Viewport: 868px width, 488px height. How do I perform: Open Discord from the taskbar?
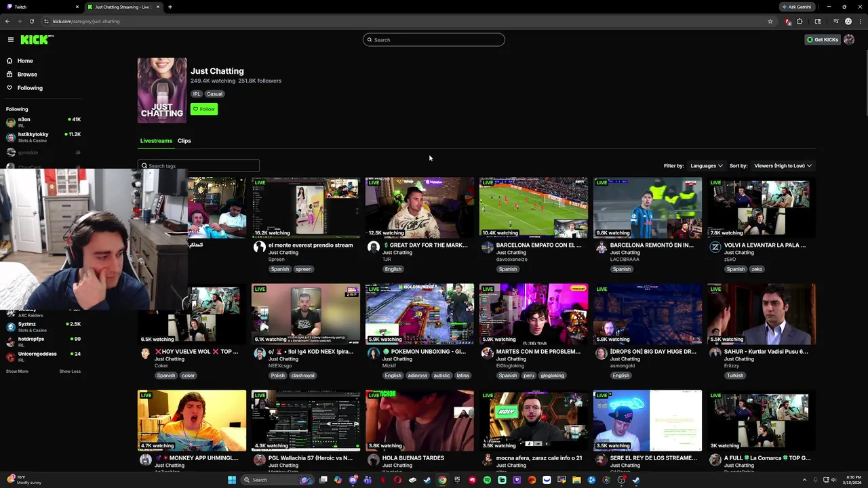pos(353,480)
